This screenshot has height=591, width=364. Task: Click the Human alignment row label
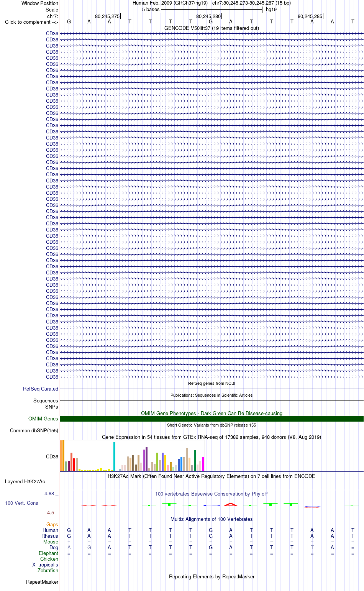(50, 530)
